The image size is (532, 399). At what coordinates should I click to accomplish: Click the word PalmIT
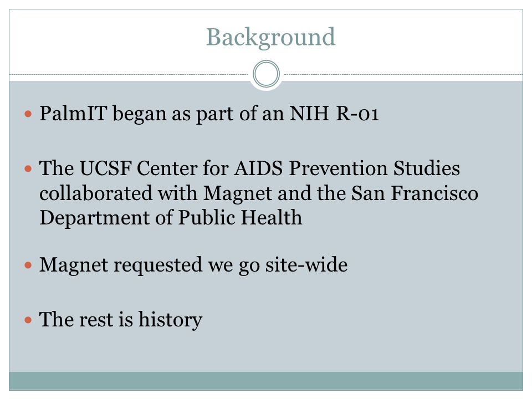click(x=73, y=113)
